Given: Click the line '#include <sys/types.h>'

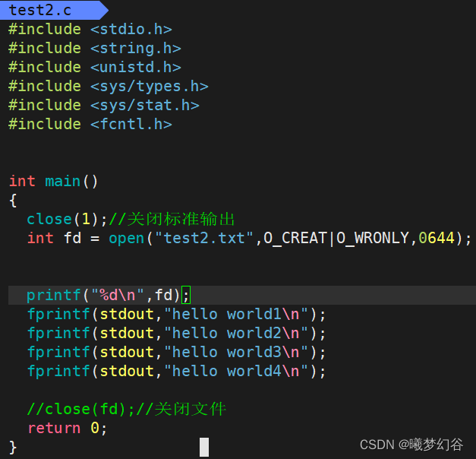Looking at the screenshot, I should click(109, 87).
